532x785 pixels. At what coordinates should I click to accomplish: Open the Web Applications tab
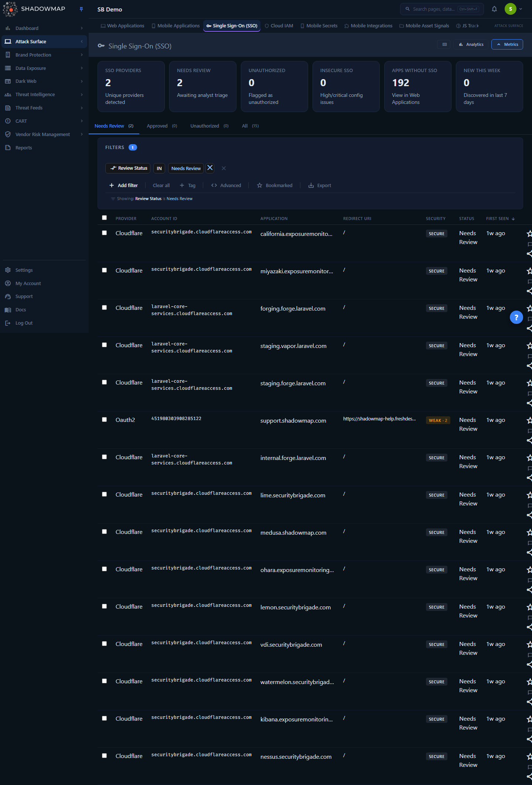tap(122, 26)
